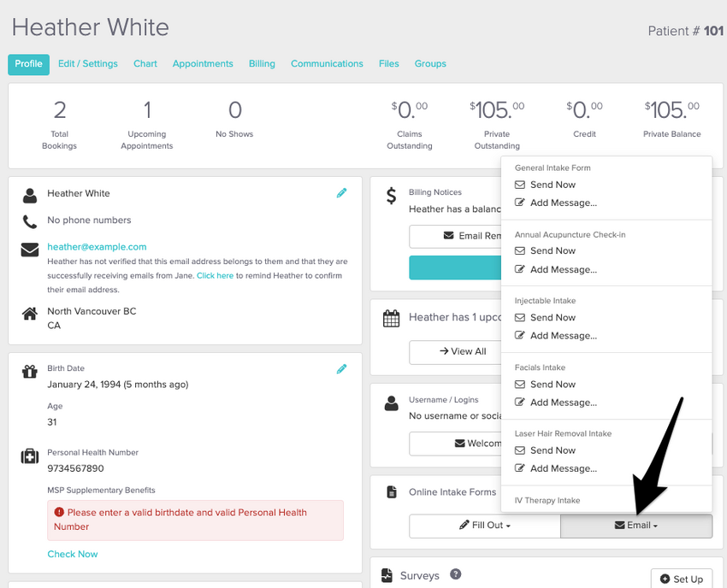Click the heather@example.com email link

(x=97, y=247)
